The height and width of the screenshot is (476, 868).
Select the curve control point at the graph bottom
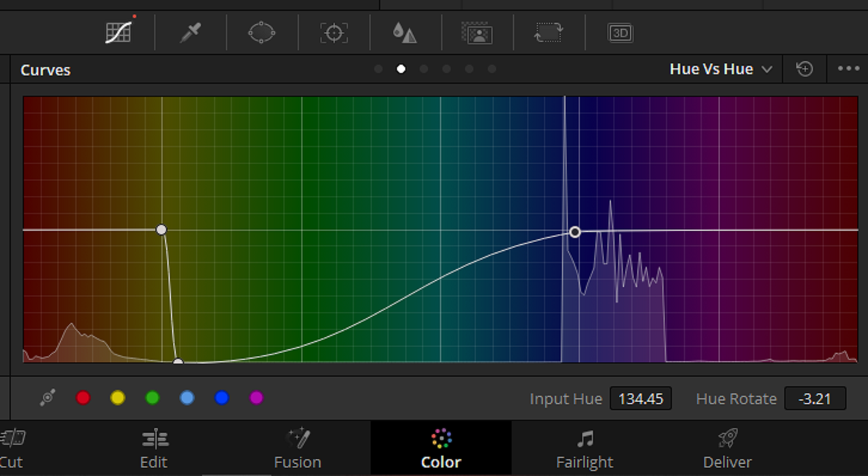(x=178, y=362)
